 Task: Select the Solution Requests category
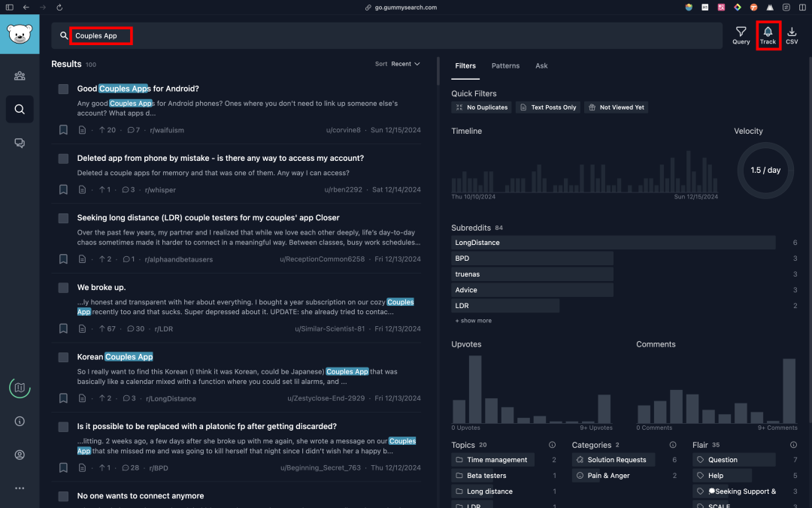tap(614, 460)
